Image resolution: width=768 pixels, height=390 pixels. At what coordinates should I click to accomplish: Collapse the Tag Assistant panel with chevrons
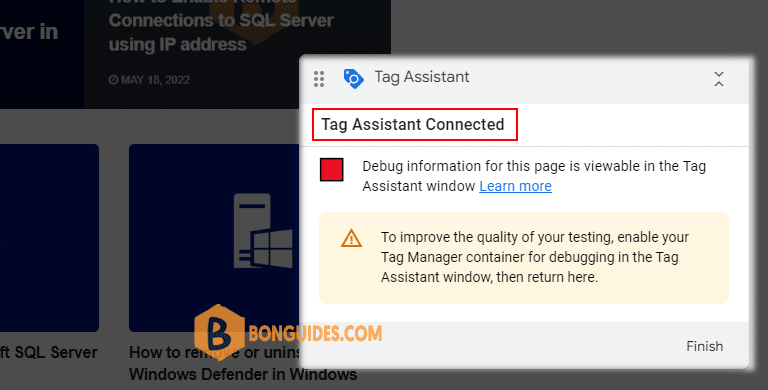point(719,79)
